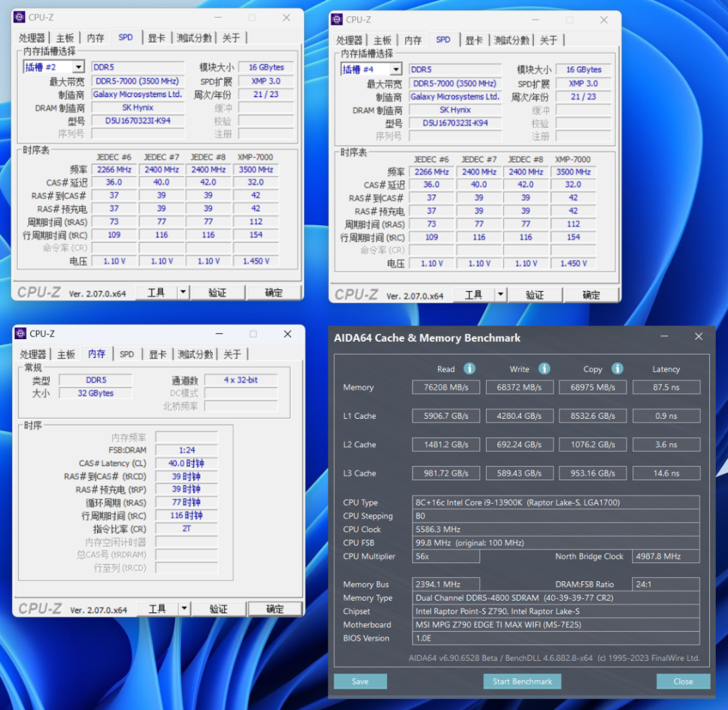Open slot #4 memory slot dropdown

pos(396,69)
